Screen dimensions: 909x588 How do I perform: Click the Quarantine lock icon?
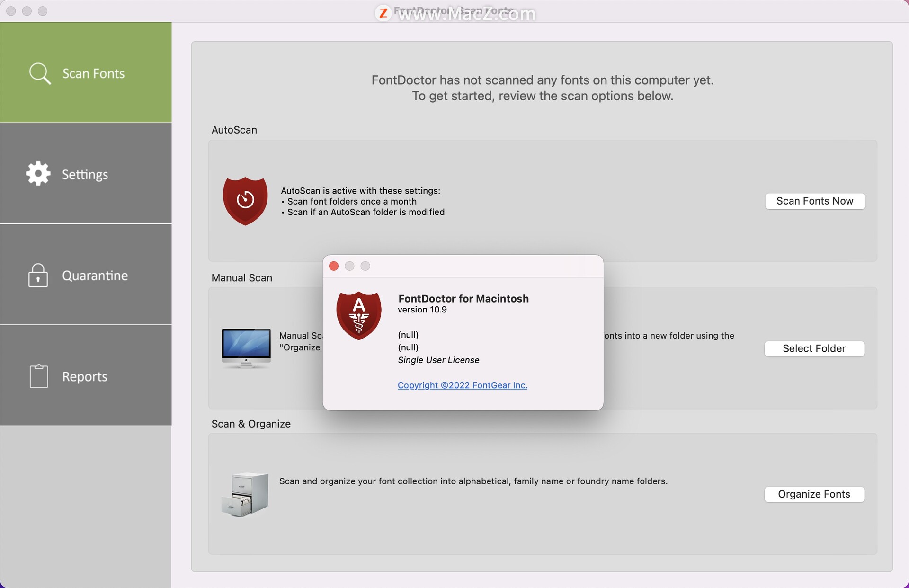pyautogui.click(x=38, y=276)
